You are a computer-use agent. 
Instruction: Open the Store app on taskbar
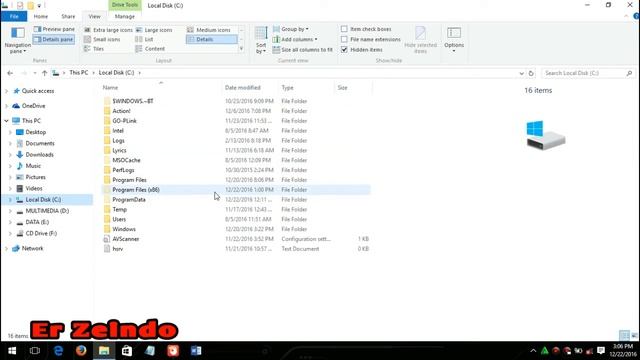tap(127, 351)
